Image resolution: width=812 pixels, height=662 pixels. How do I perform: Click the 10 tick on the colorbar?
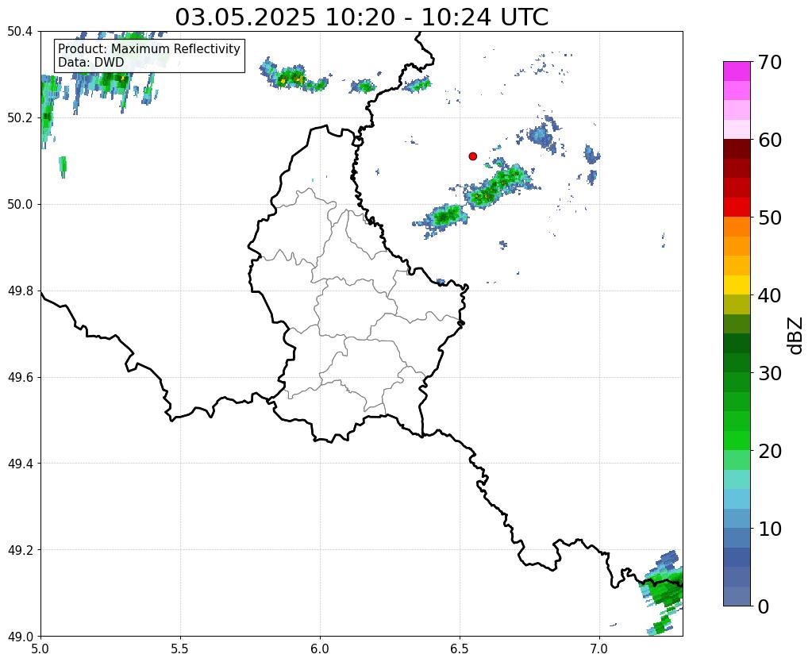pos(770,529)
